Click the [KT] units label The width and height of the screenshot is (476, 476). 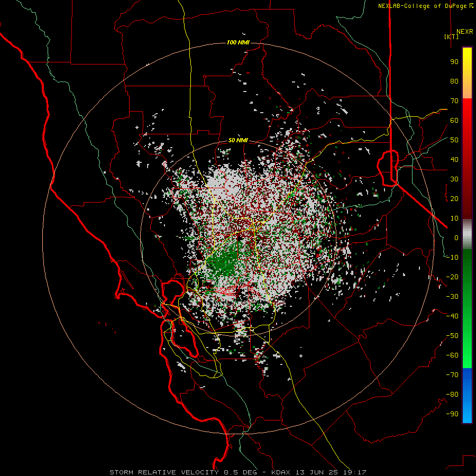(x=451, y=36)
